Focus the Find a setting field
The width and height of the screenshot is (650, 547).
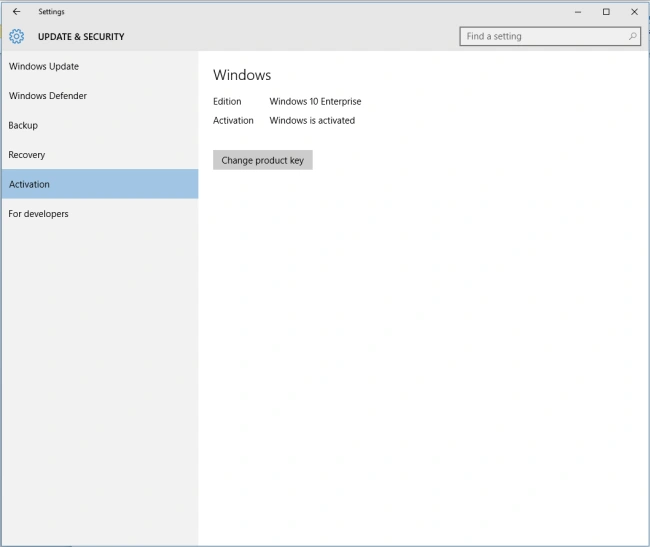(x=550, y=36)
